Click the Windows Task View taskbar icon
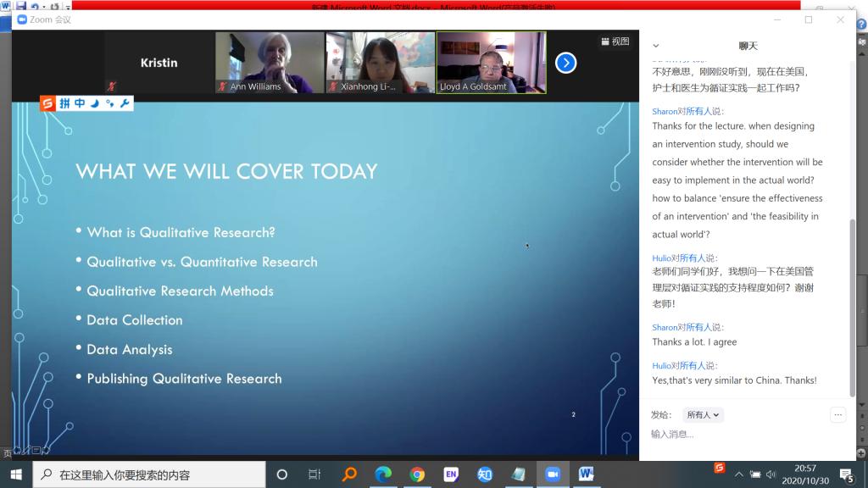This screenshot has width=868, height=488. [314, 474]
